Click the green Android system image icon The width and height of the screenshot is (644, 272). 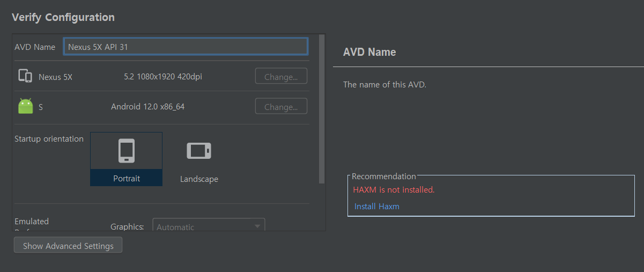click(x=25, y=106)
